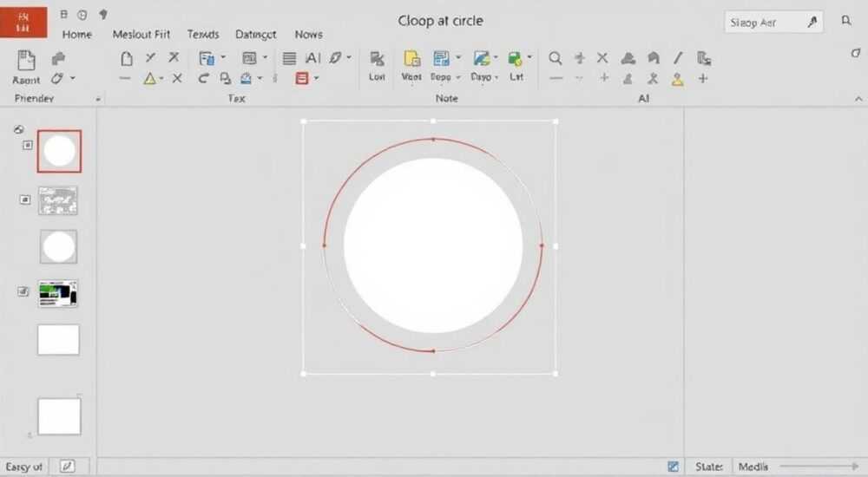Click the blue view icon in status bar

coord(674,467)
